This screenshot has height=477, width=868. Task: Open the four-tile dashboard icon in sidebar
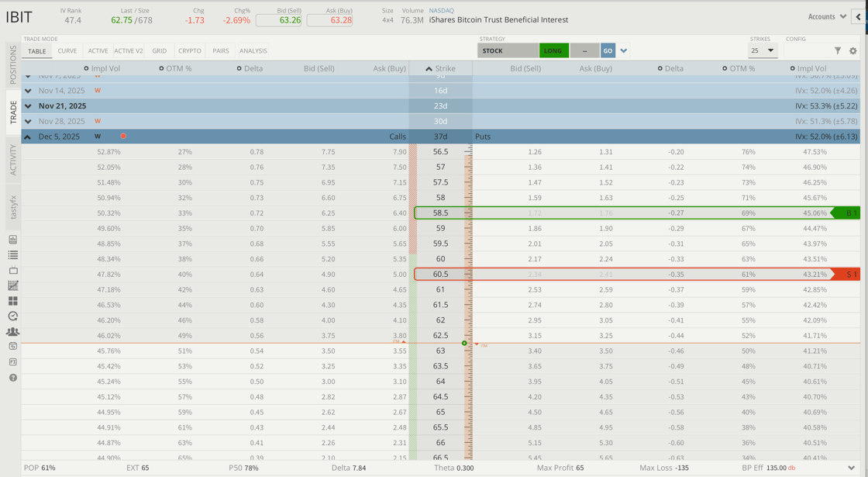click(12, 301)
